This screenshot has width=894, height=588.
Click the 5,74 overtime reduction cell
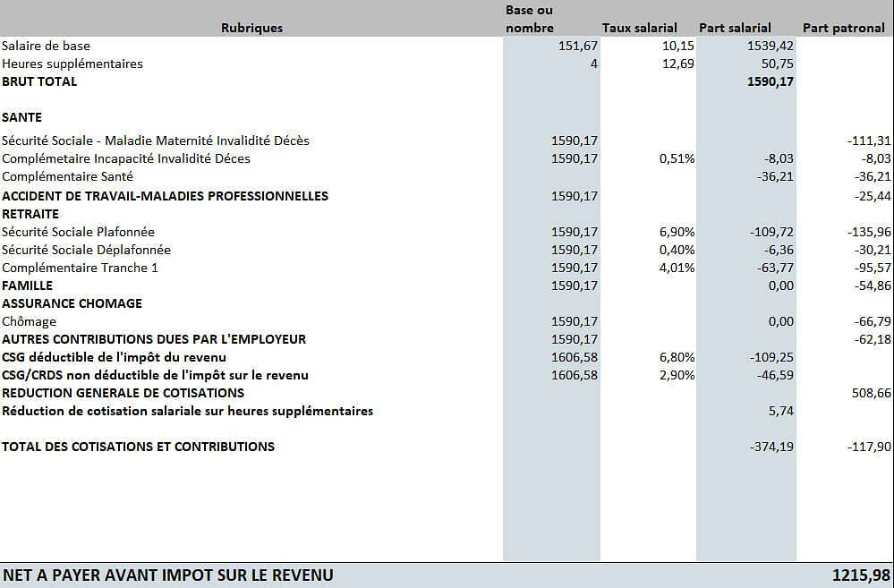[x=781, y=411]
